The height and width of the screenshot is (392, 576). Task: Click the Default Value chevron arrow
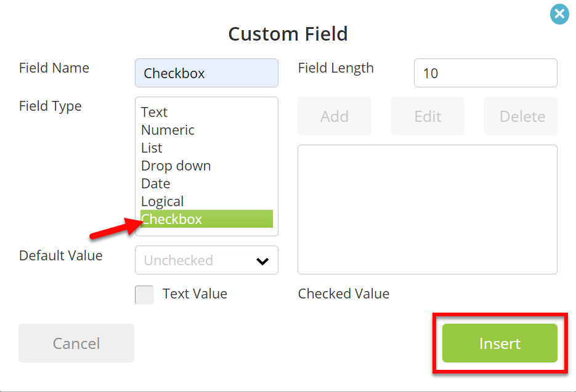click(262, 261)
